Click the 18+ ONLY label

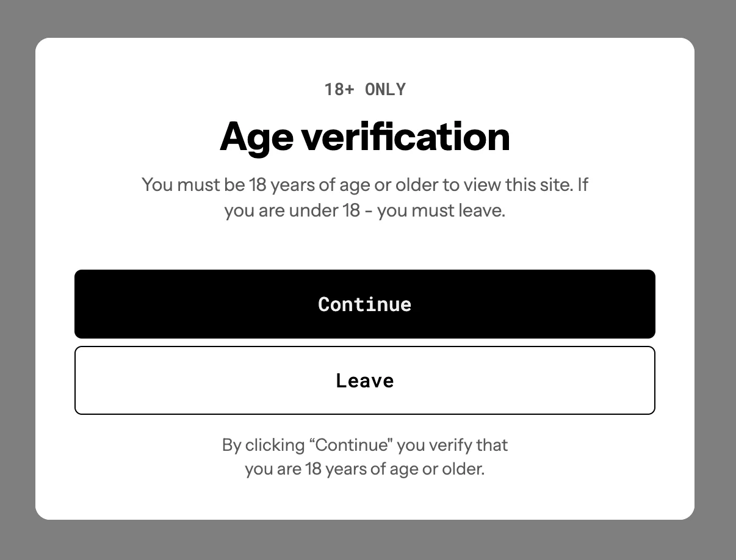click(x=364, y=89)
